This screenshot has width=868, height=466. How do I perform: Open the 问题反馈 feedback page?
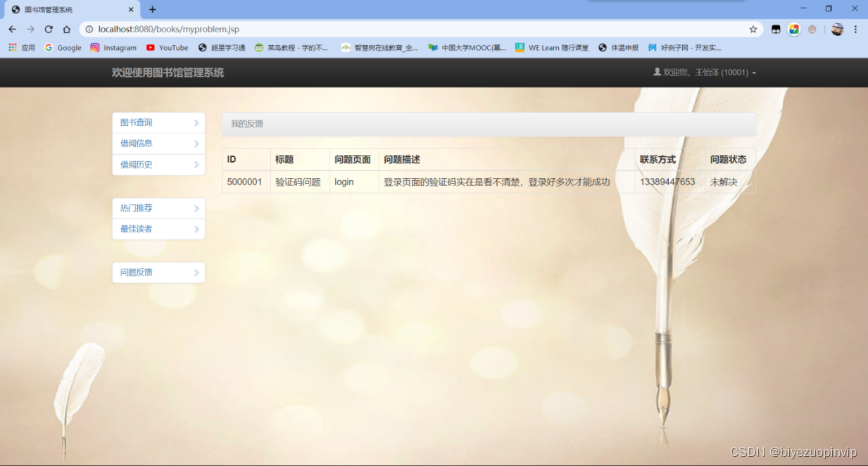(158, 272)
